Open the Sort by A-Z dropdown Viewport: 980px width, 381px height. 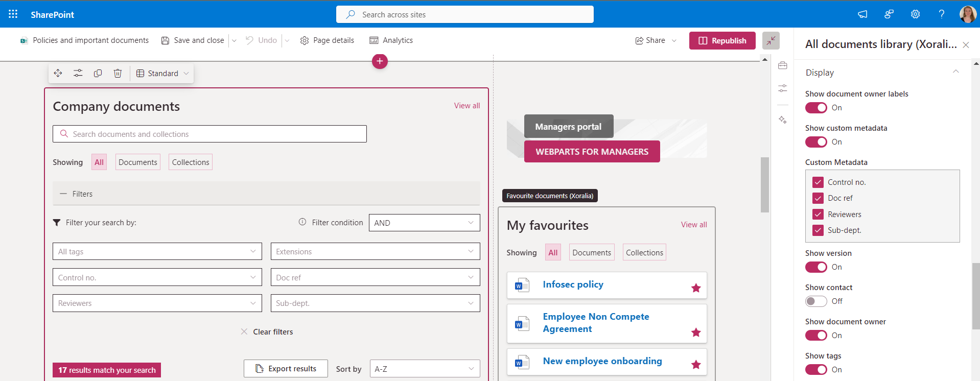tap(425, 369)
